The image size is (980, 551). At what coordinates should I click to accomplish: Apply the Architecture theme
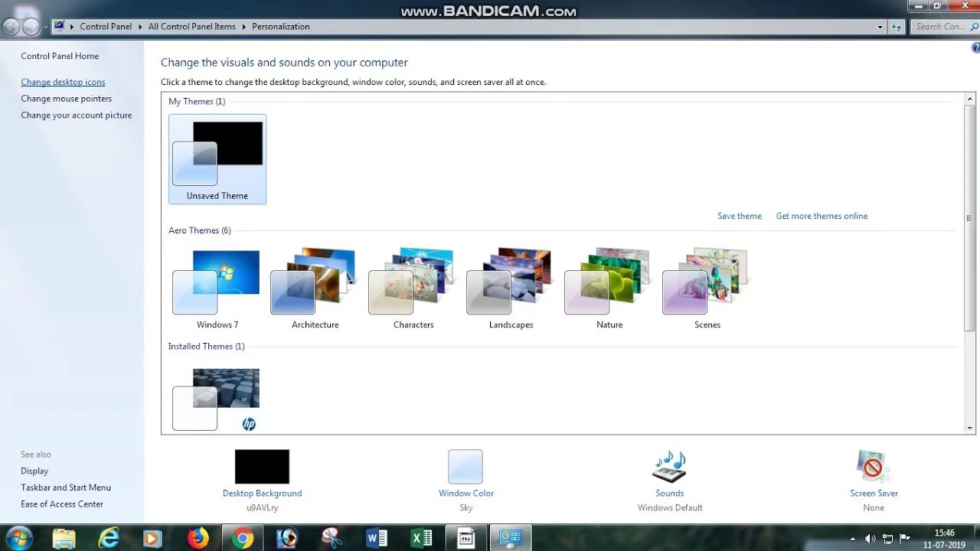pyautogui.click(x=315, y=288)
